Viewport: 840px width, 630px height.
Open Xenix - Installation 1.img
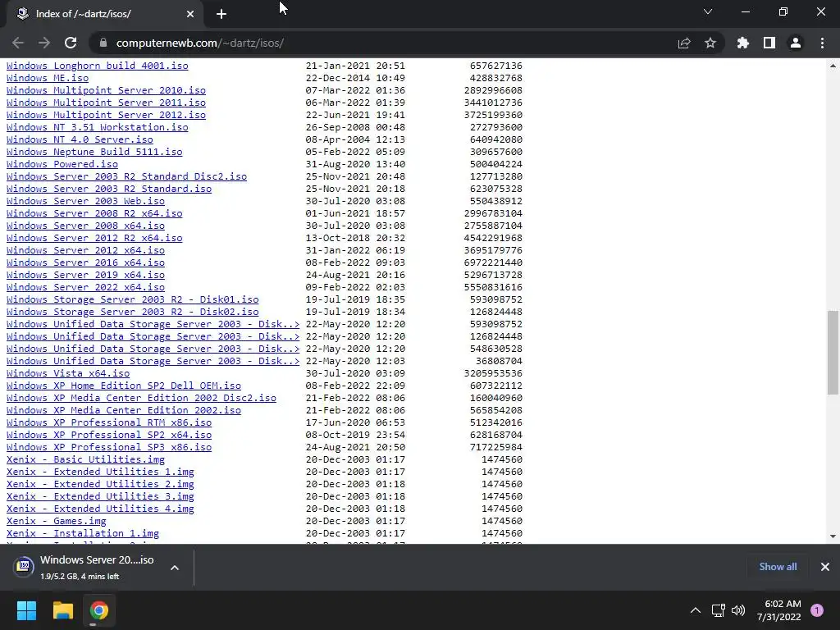click(x=83, y=533)
